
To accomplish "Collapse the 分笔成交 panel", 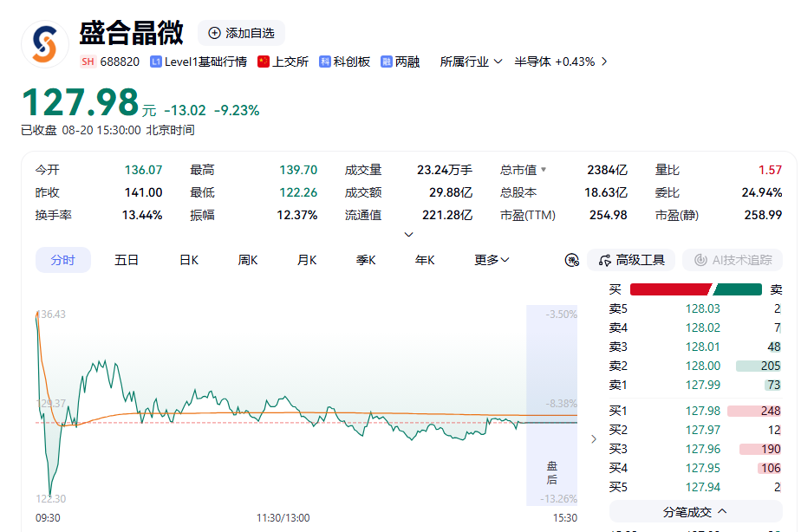I will (x=696, y=511).
